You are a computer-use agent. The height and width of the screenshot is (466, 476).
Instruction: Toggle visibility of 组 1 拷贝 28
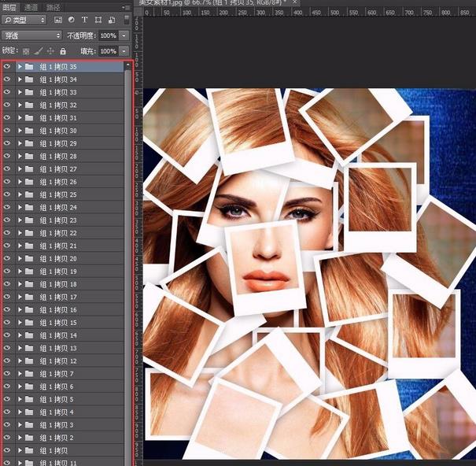7,157
